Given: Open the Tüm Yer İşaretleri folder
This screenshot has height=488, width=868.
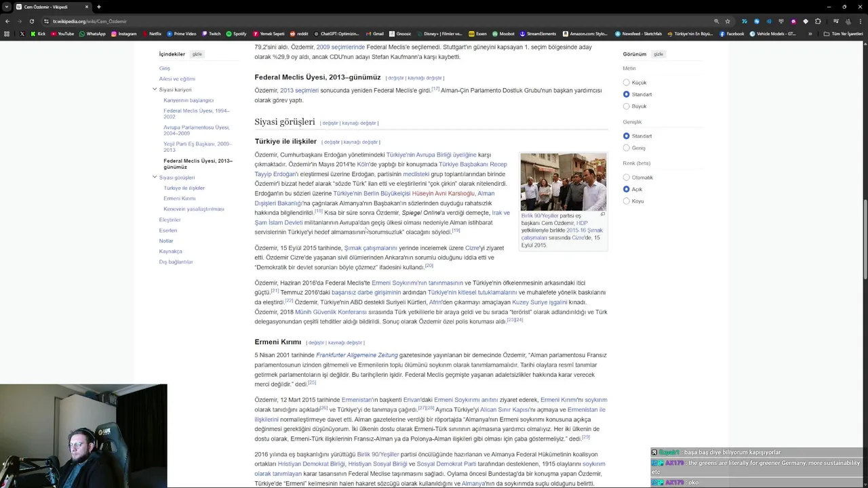Looking at the screenshot, I should point(843,33).
